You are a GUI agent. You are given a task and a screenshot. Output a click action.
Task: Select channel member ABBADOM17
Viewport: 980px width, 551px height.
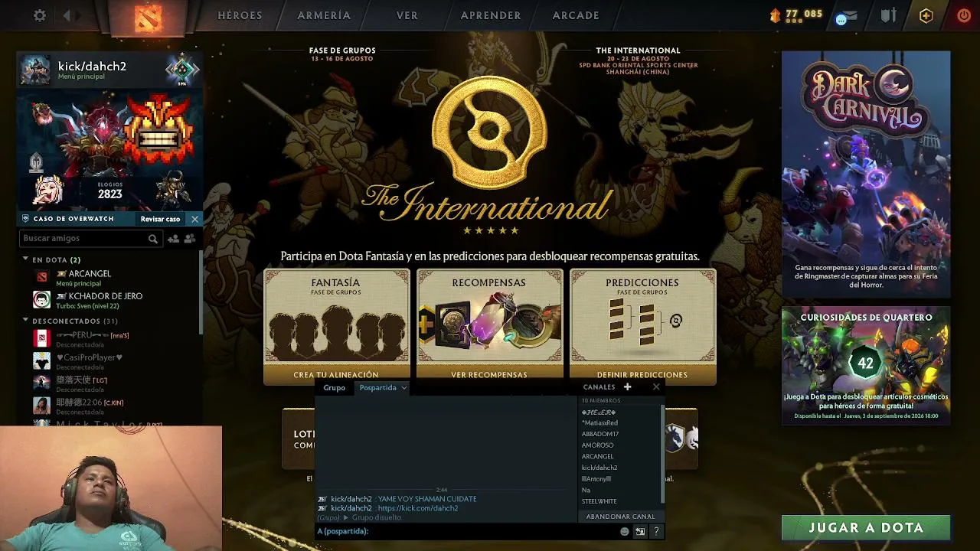tap(600, 434)
